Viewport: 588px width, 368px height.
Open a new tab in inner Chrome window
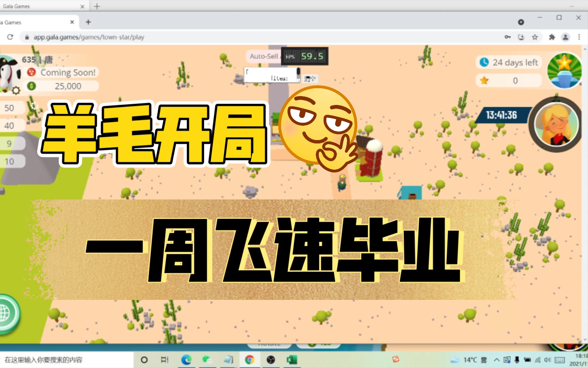(88, 22)
